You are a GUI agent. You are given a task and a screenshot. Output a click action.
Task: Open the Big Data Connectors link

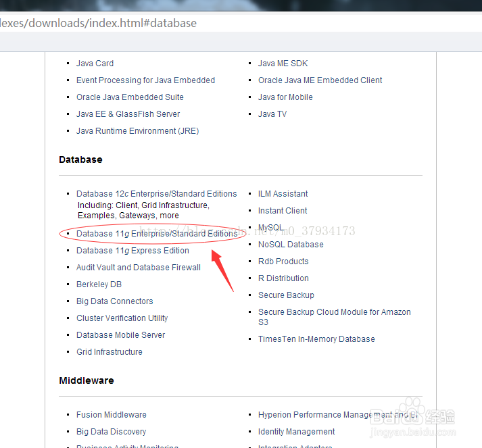click(115, 301)
